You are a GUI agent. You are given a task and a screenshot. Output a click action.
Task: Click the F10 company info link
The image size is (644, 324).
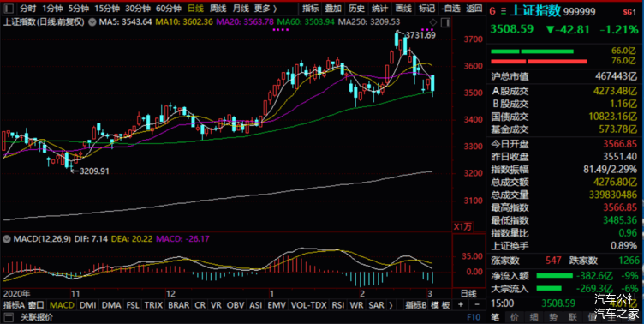point(474,317)
